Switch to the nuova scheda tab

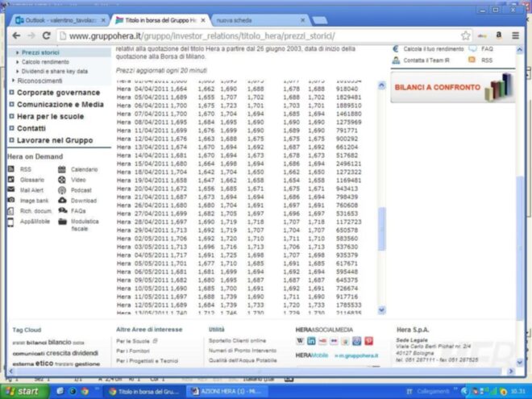click(x=234, y=18)
